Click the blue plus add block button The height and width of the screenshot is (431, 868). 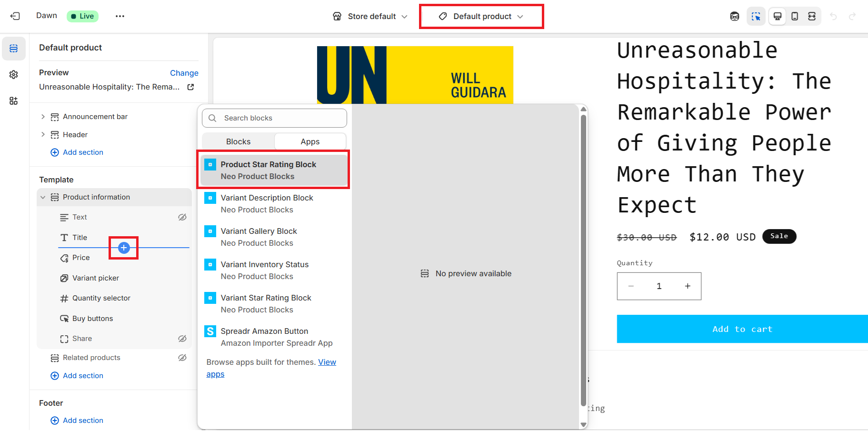coord(124,248)
